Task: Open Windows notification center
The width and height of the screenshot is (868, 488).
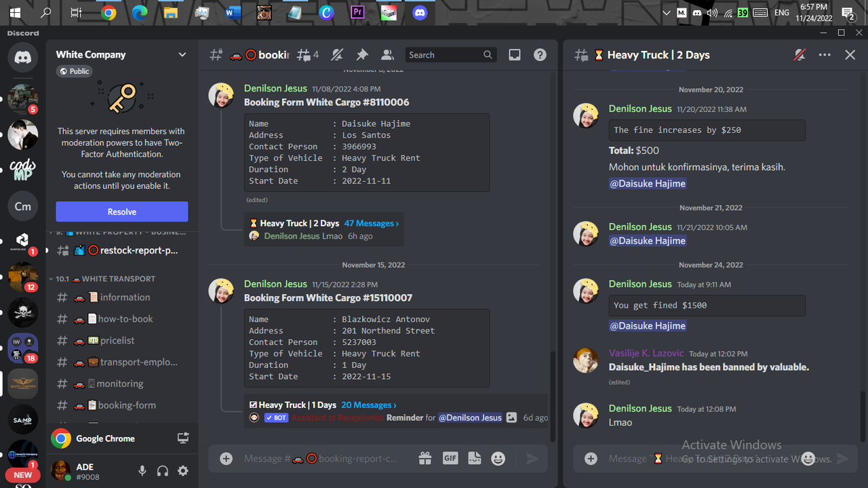Action: (x=848, y=12)
